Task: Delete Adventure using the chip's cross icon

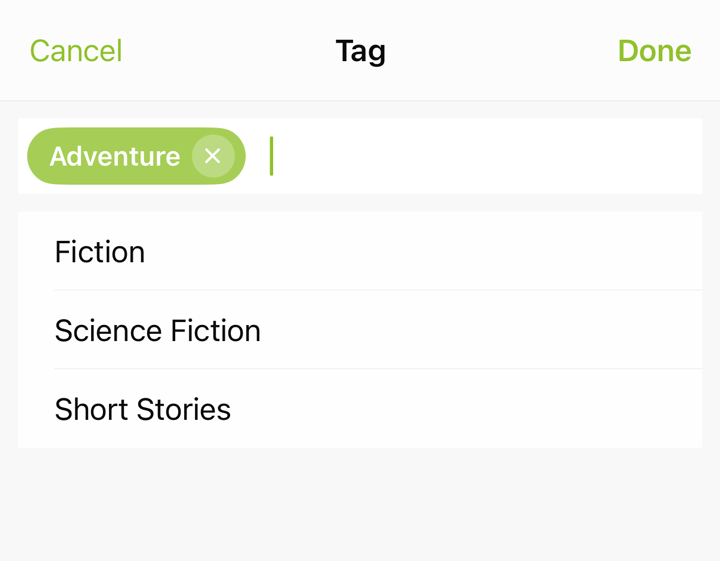Action: tap(213, 156)
